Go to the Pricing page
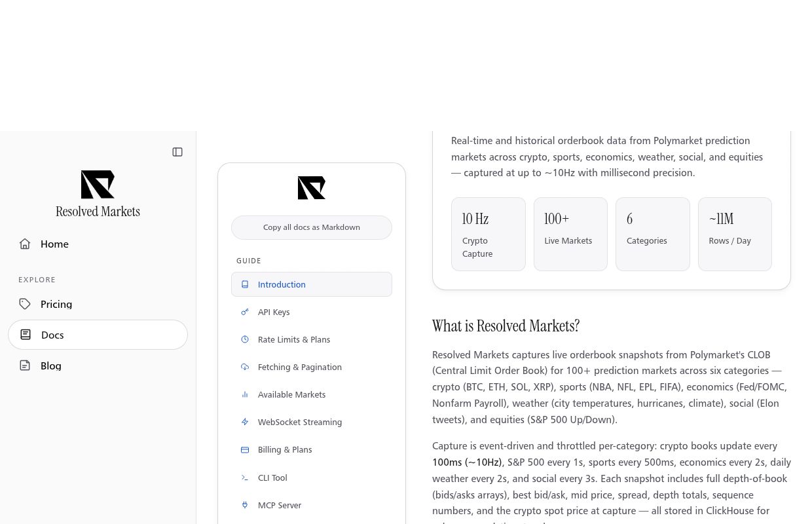The image size is (812, 524). (x=98, y=304)
